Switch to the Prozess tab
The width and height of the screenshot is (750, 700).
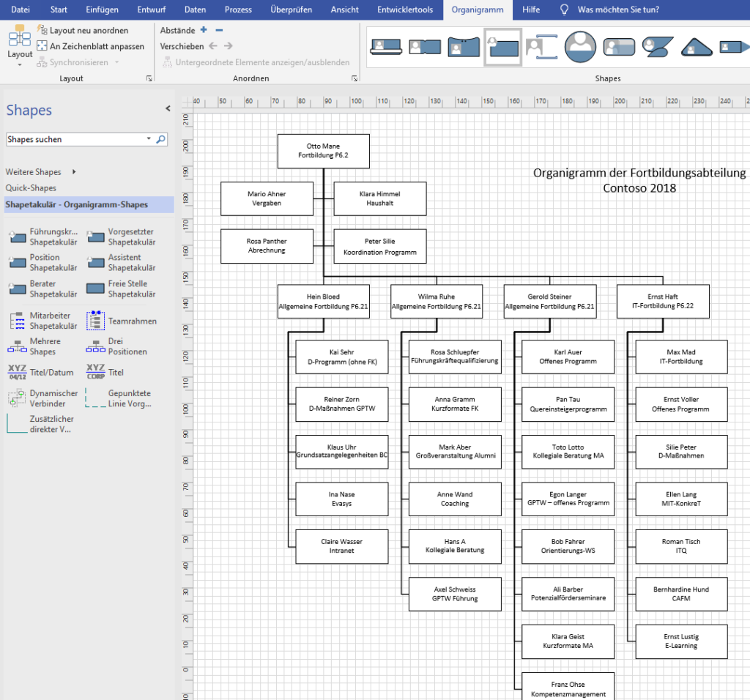tap(238, 10)
